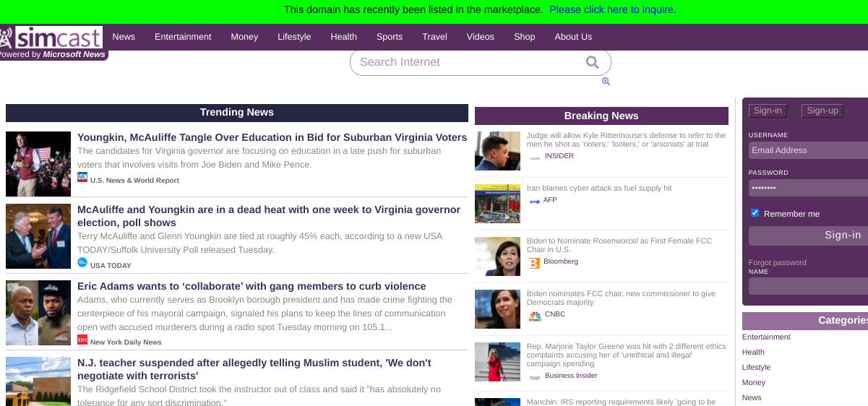Click the Bloomberg source icon
The image size is (868, 406).
535,263
